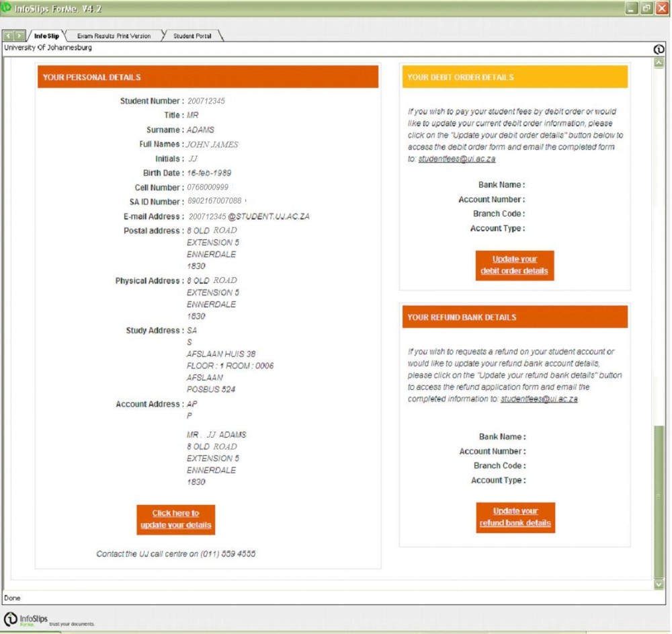Click 'Update your debit order details' button

(x=514, y=266)
